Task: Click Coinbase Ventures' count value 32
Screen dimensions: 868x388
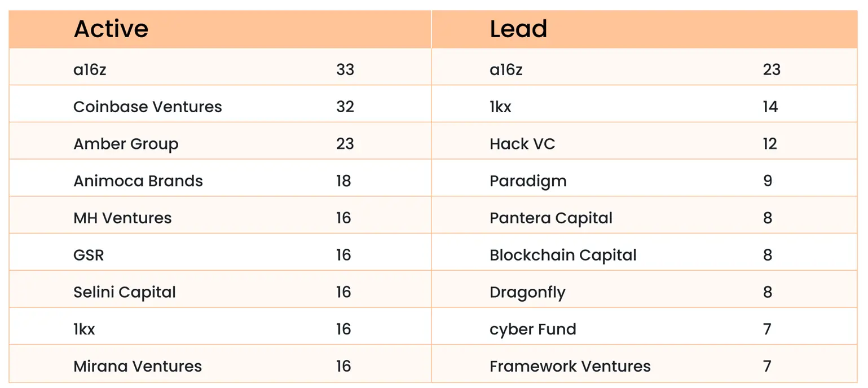Action: pyautogui.click(x=345, y=107)
